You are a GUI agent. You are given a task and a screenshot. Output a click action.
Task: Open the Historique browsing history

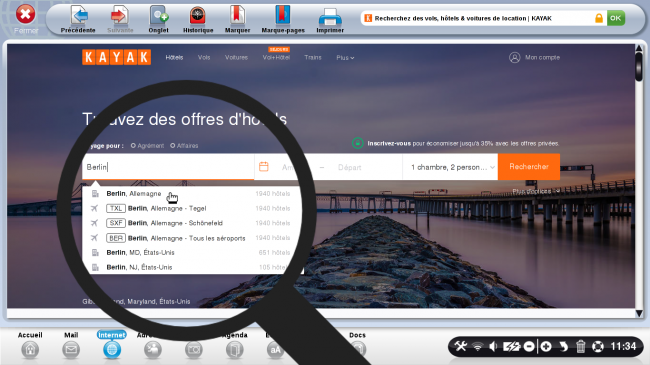(198, 19)
